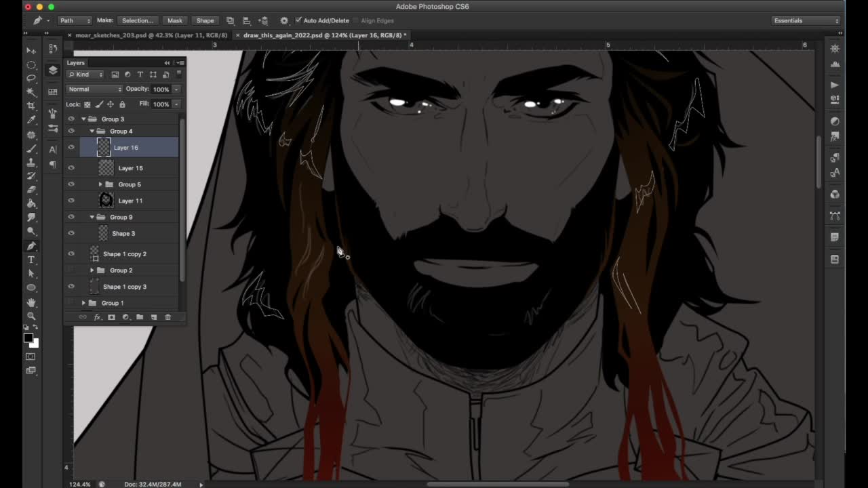
Task: Switch to draw_this_again_2022.psd tab
Action: click(325, 35)
